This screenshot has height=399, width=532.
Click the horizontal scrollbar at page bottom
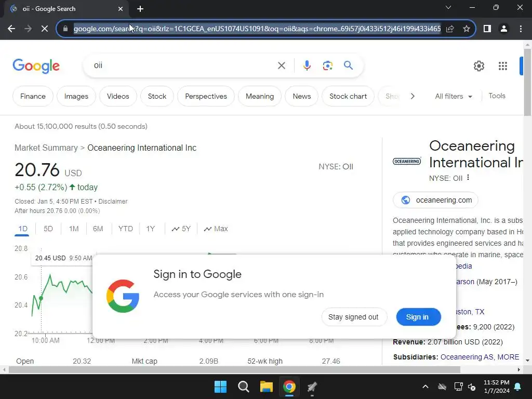234,369
